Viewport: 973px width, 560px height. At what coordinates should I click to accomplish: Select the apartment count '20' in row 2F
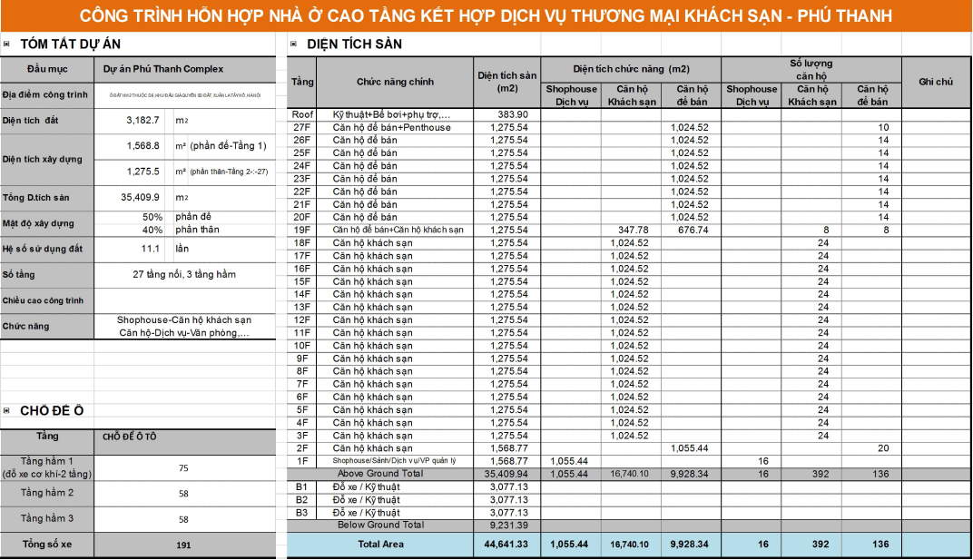click(883, 448)
